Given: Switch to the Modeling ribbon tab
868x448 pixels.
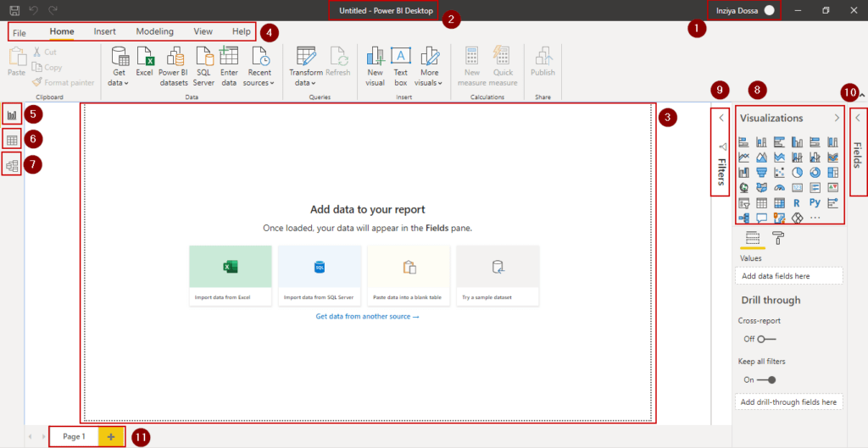Looking at the screenshot, I should (x=154, y=32).
